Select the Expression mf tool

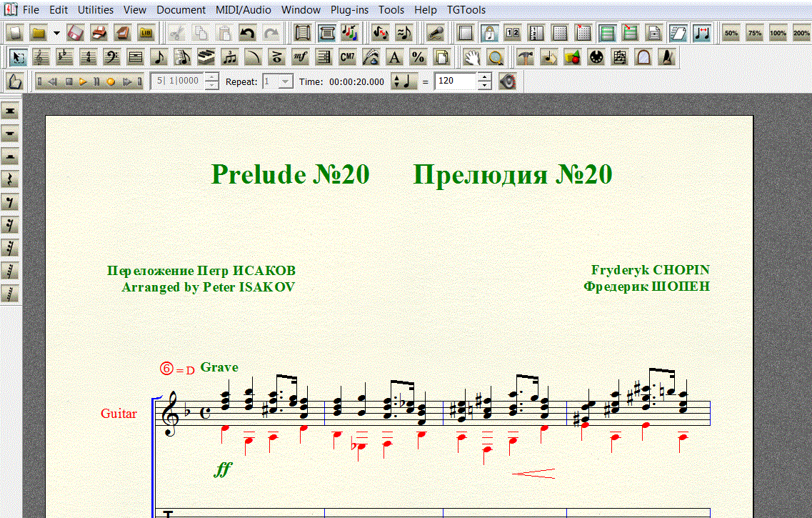(x=301, y=57)
